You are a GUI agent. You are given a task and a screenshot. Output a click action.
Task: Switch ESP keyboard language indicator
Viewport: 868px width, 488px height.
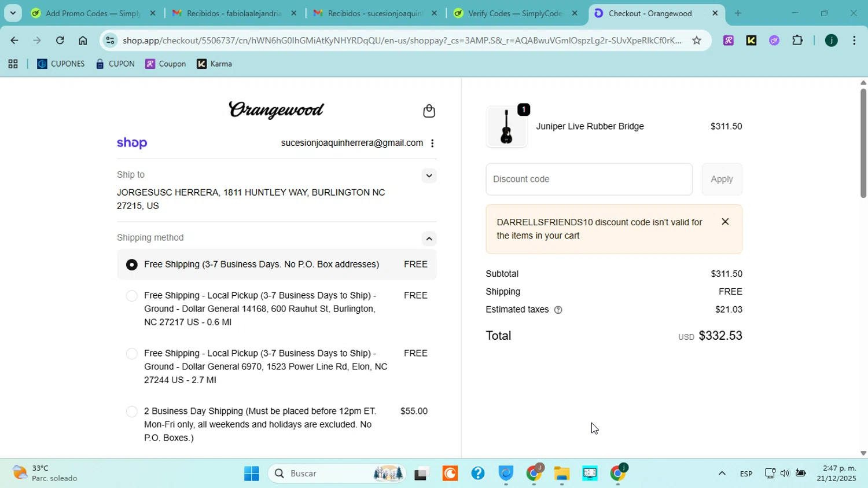[746, 474]
